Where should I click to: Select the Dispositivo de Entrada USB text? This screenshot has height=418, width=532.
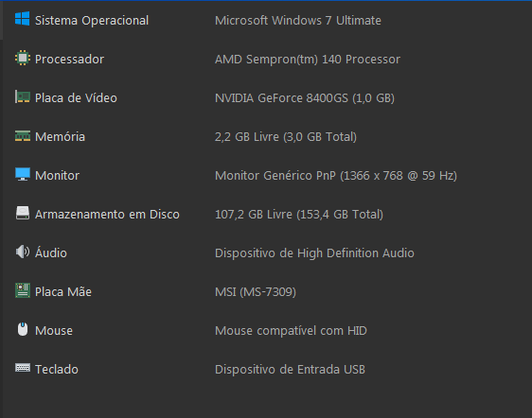coord(290,370)
